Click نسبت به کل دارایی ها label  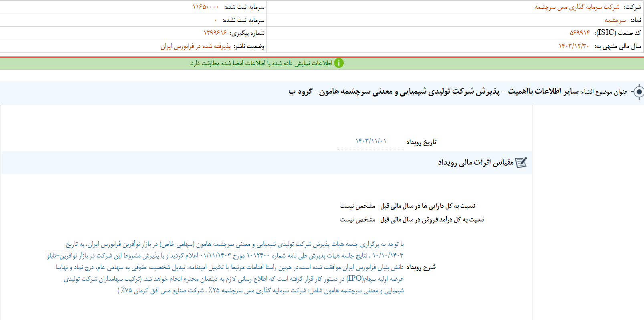[428, 206]
